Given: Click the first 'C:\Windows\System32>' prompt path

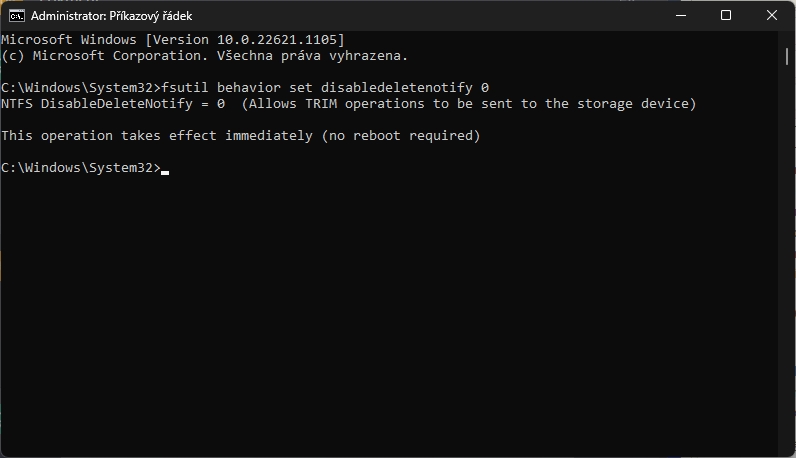Looking at the screenshot, I should [x=80, y=88].
